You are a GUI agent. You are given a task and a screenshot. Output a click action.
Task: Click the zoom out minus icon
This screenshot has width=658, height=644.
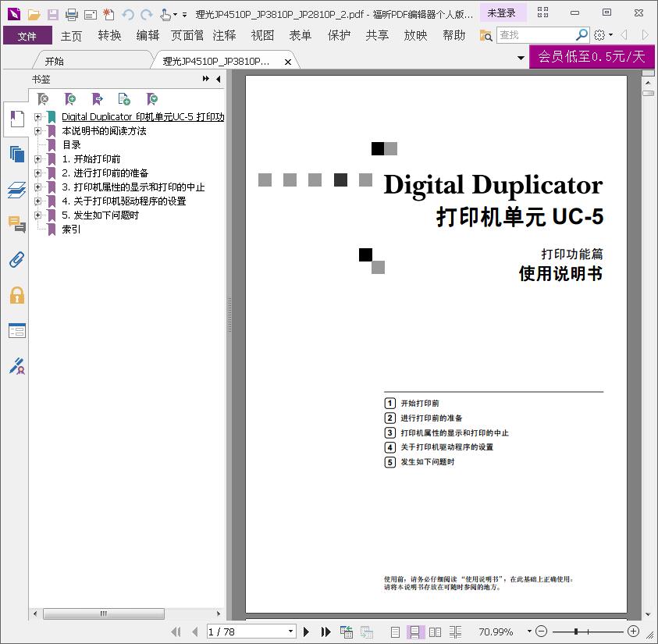coord(542,631)
